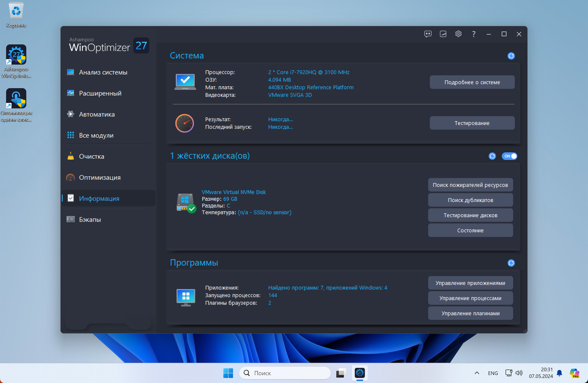Viewport: 588px width, 383px height.
Task: Open WinOptimizer settings gear
Action: [x=458, y=34]
